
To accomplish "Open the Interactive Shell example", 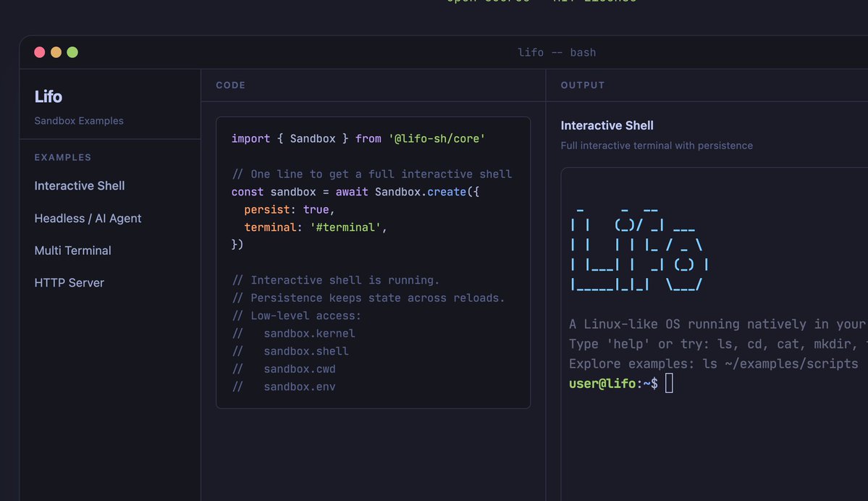I will tap(79, 186).
